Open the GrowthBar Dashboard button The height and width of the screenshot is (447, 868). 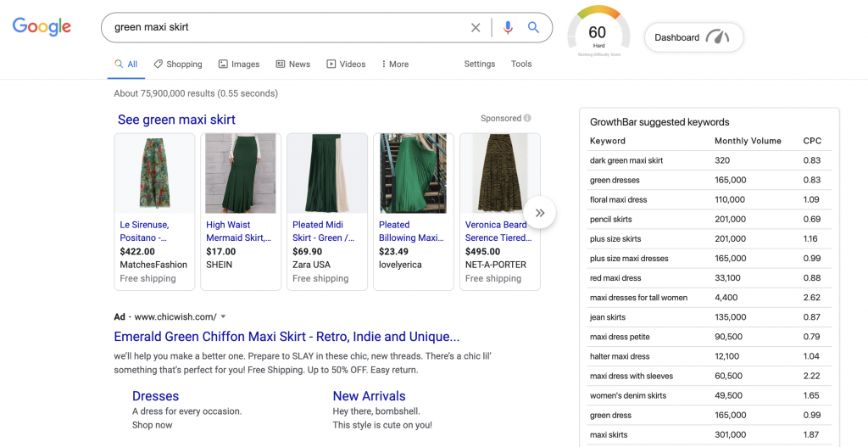tap(693, 37)
